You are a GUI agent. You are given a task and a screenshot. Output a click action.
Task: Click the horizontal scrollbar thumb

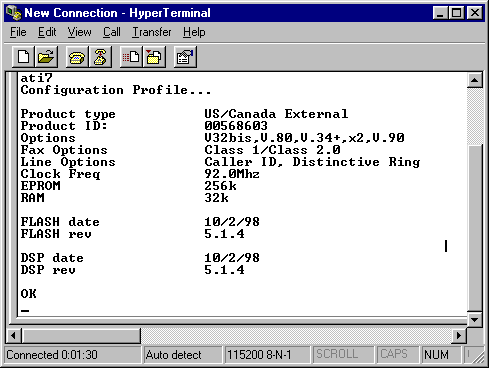pyautogui.click(x=81, y=335)
